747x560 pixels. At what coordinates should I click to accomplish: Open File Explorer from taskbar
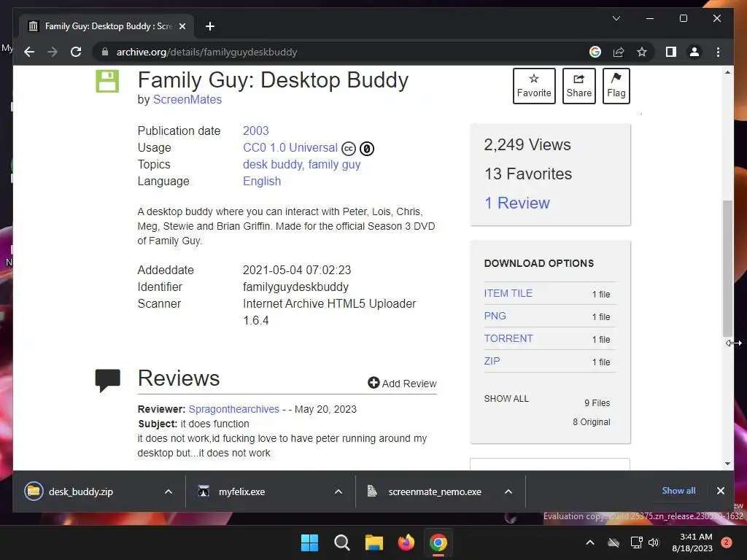click(374, 542)
